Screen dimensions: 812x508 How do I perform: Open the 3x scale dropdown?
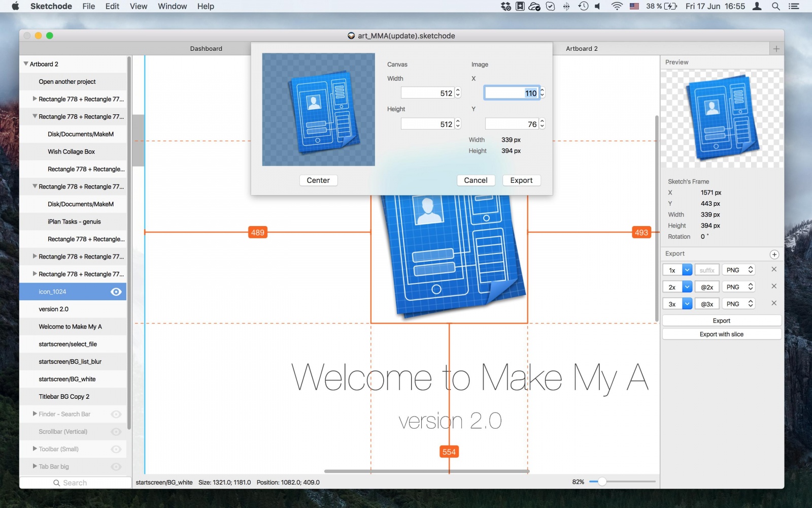click(x=687, y=304)
